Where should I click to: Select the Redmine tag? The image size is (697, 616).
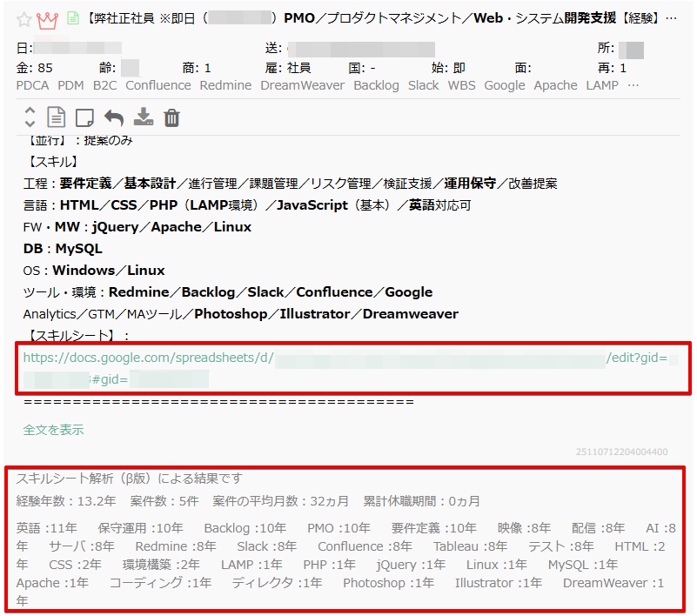[225, 85]
